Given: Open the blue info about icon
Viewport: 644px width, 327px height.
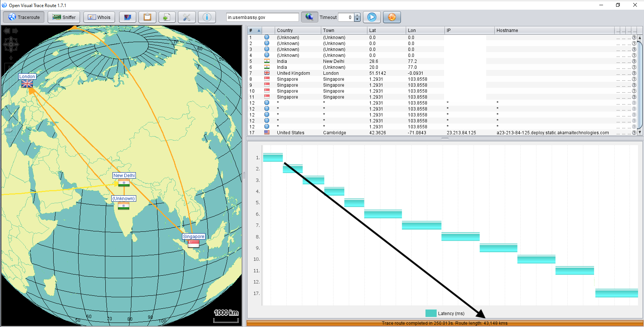Looking at the screenshot, I should (207, 17).
